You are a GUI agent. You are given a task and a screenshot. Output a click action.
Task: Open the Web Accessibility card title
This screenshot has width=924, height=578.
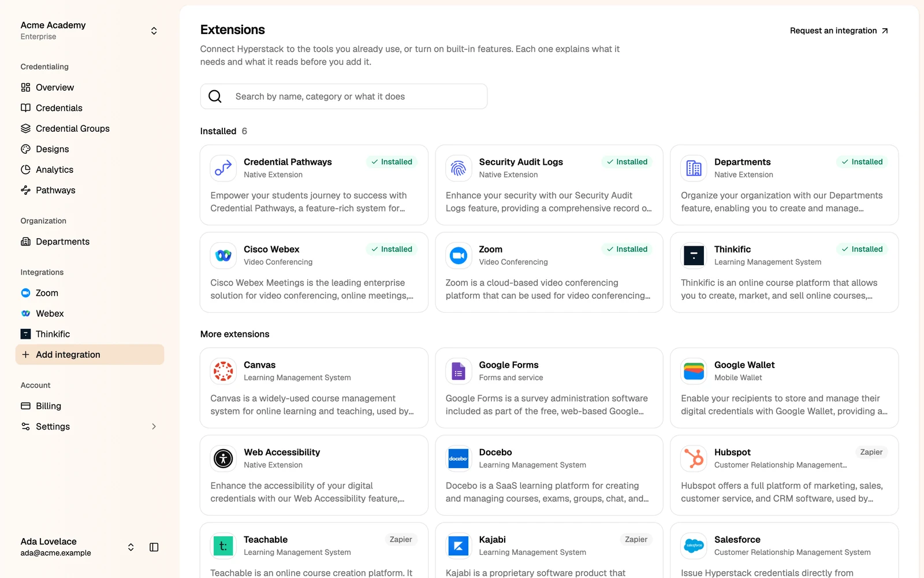click(282, 452)
